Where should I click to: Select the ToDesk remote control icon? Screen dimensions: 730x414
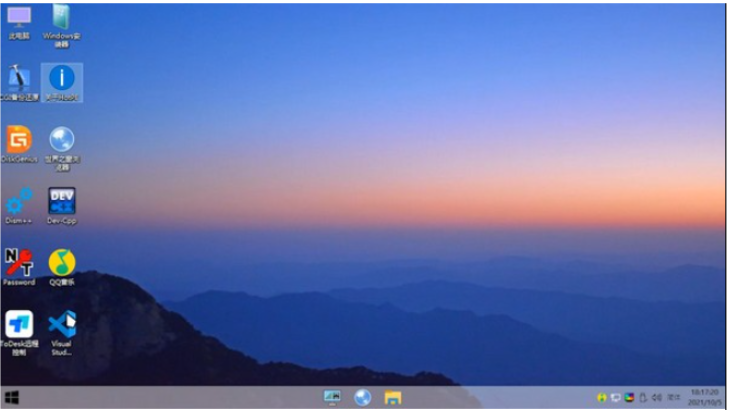click(x=19, y=333)
